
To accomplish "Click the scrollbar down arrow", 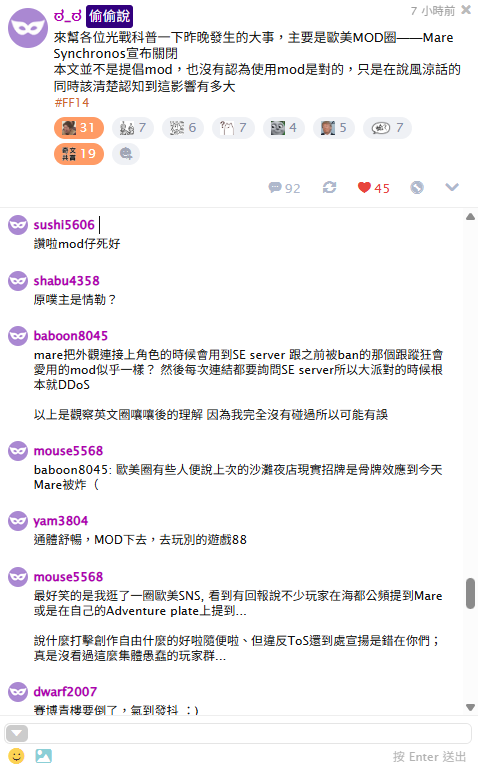I will 471,707.
